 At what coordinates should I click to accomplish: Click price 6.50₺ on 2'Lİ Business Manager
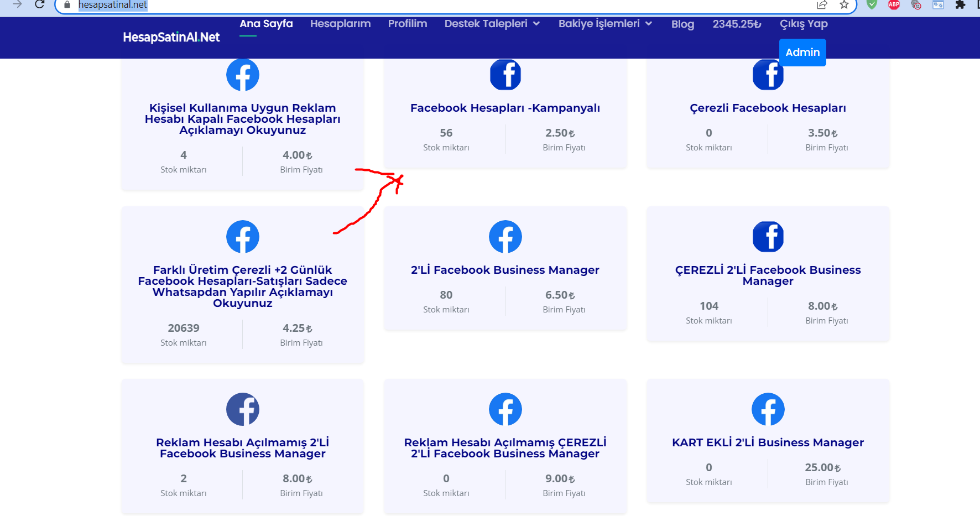point(560,295)
